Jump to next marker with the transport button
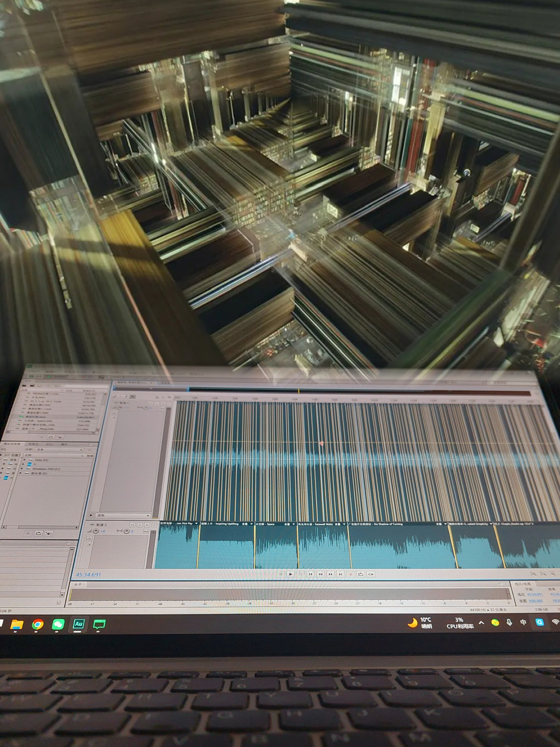Image resolution: width=560 pixels, height=747 pixels. point(340,574)
